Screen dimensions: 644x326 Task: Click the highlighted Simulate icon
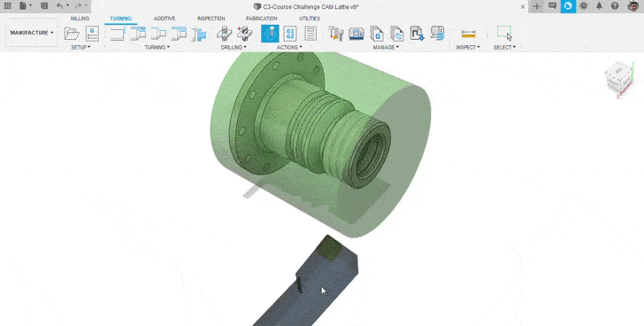[x=270, y=34]
